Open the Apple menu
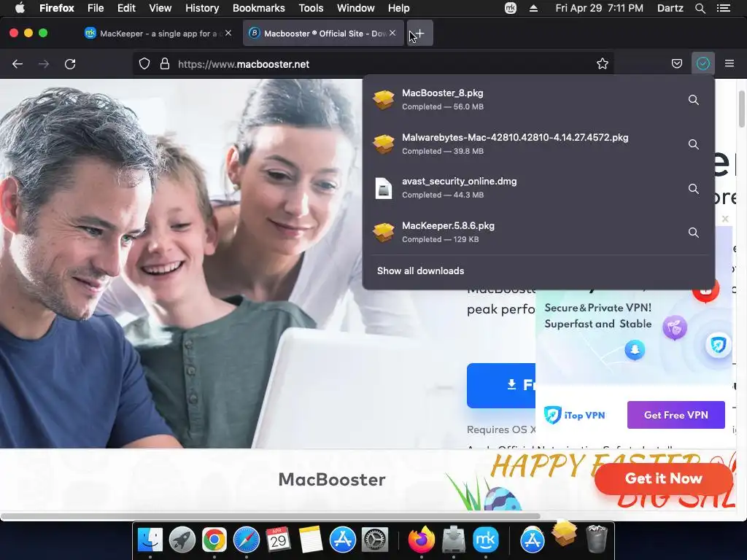747x560 pixels. coord(20,8)
